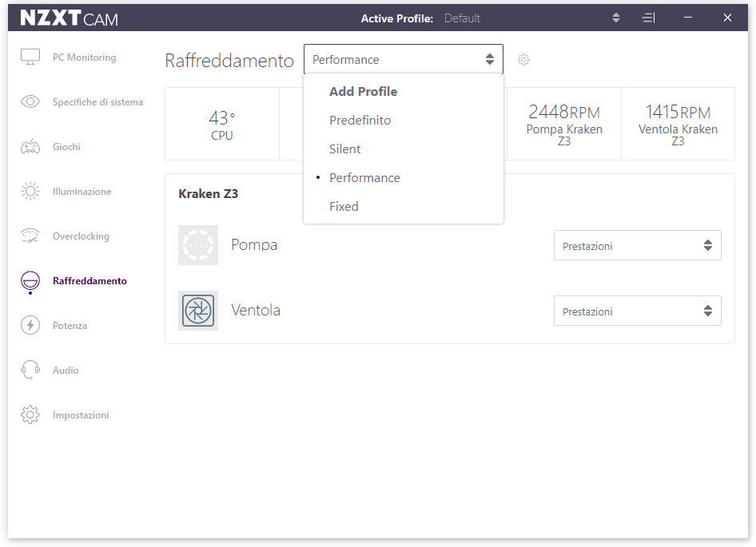This screenshot has width=756, height=547.
Task: Open the Overclocking gauge icon
Action: (30, 236)
